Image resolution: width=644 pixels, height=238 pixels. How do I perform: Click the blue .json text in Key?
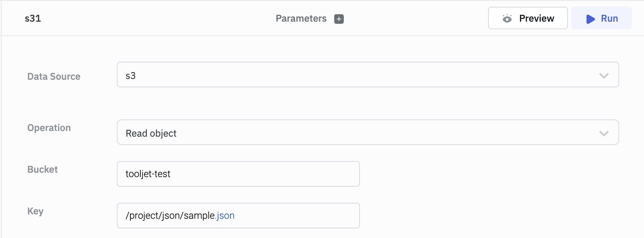(x=225, y=216)
